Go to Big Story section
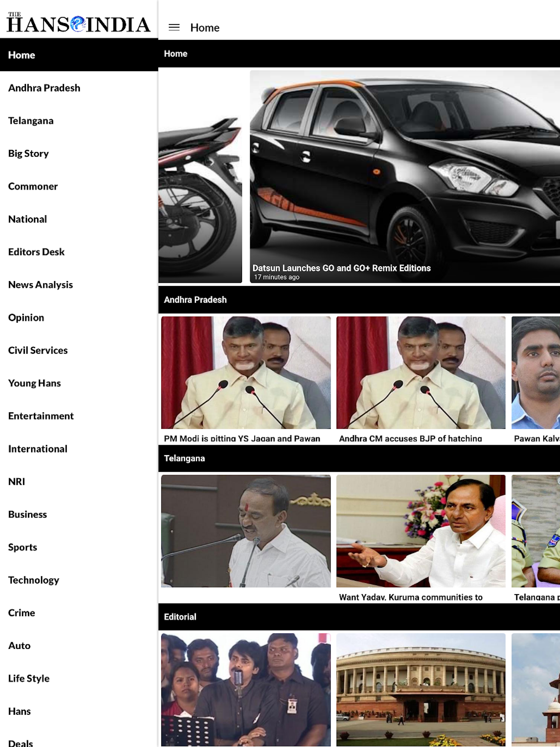Viewport: 560px width, 747px height. click(x=28, y=153)
